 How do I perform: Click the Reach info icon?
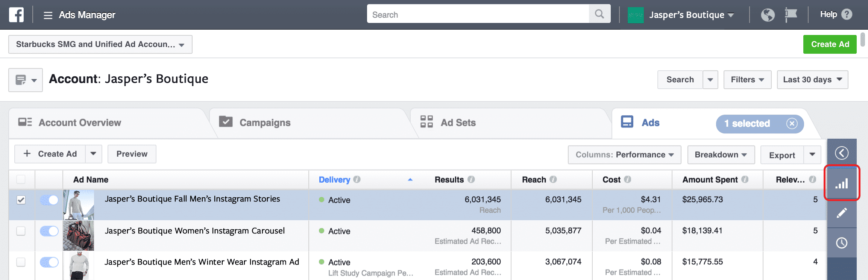point(553,179)
